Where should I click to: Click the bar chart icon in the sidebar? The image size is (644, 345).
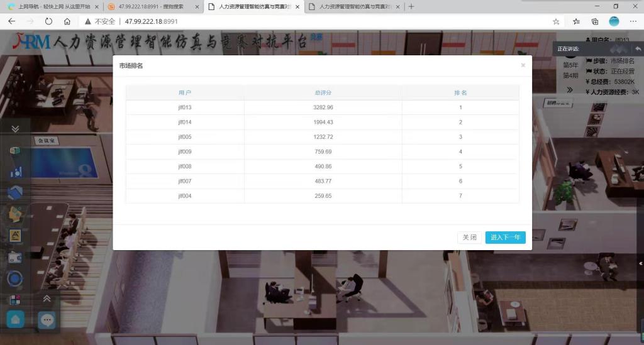(16, 172)
